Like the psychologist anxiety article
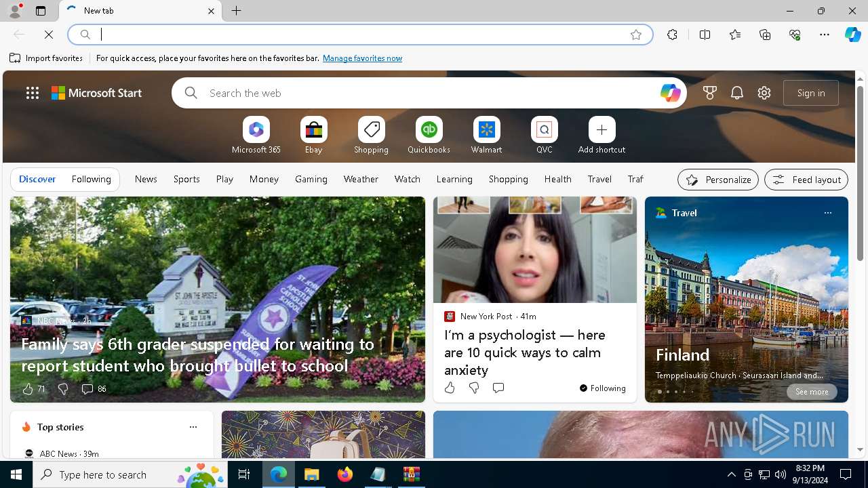The height and width of the screenshot is (488, 868). click(450, 388)
